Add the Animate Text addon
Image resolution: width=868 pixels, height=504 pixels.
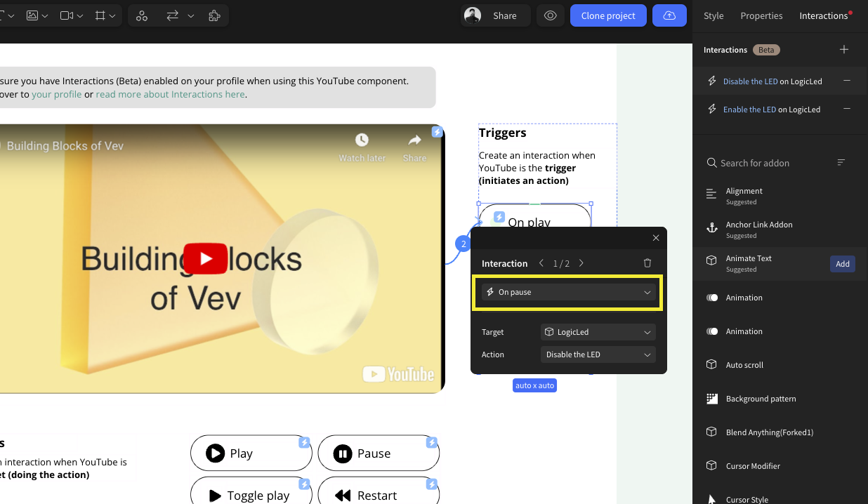842,264
